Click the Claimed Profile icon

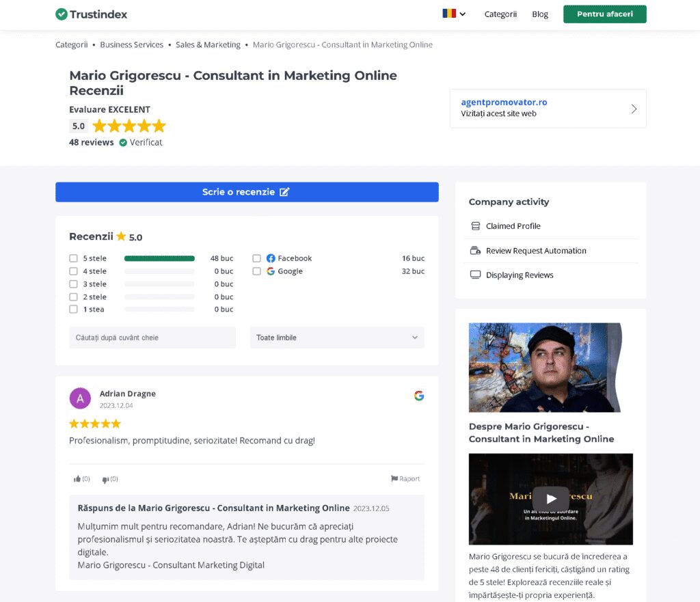coord(476,225)
